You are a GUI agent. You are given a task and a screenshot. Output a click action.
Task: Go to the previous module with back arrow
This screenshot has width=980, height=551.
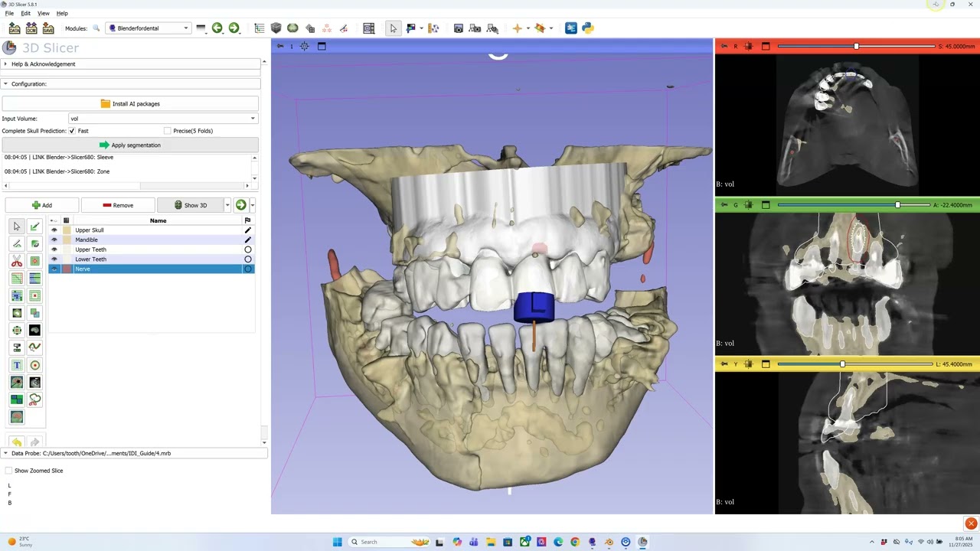(x=217, y=28)
